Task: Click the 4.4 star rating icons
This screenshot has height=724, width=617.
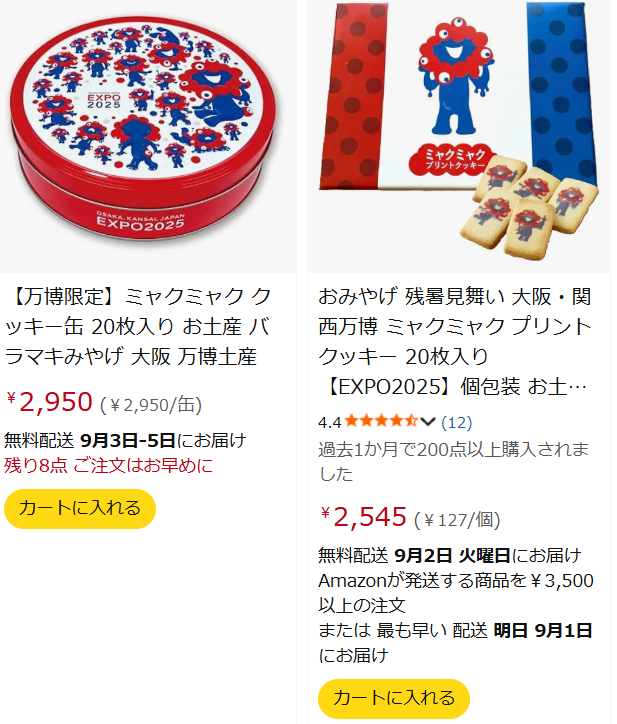Action: click(381, 422)
